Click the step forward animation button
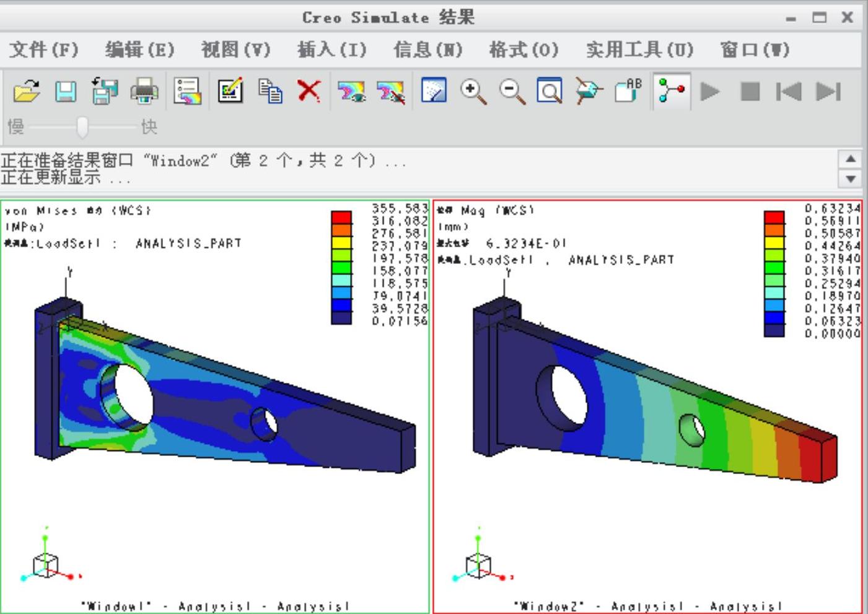This screenshot has height=614, width=868. point(828,92)
